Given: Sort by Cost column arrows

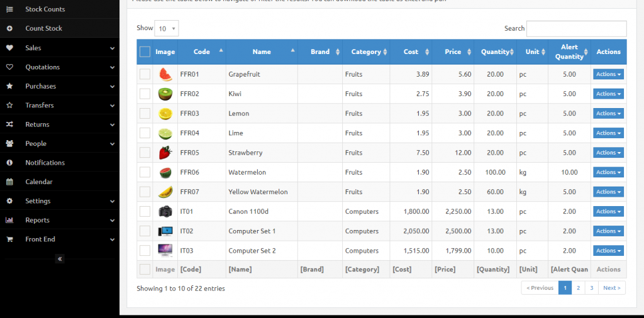Looking at the screenshot, I should 427,52.
